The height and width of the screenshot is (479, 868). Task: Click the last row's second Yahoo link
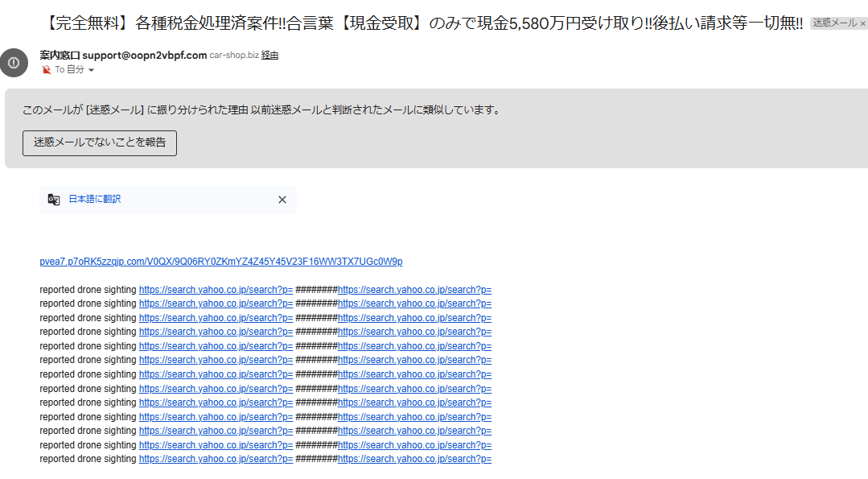tap(415, 458)
